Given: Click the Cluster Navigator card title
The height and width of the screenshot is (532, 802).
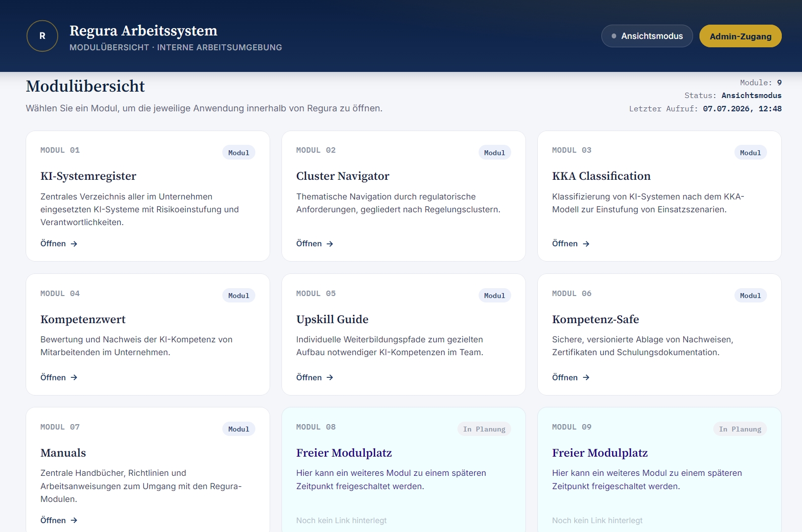Looking at the screenshot, I should [343, 176].
